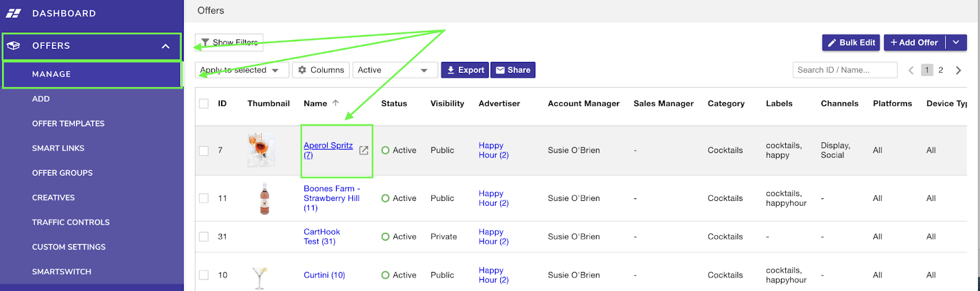Focus the Search ID / Name field
This screenshot has width=980, height=291.
[x=845, y=70]
